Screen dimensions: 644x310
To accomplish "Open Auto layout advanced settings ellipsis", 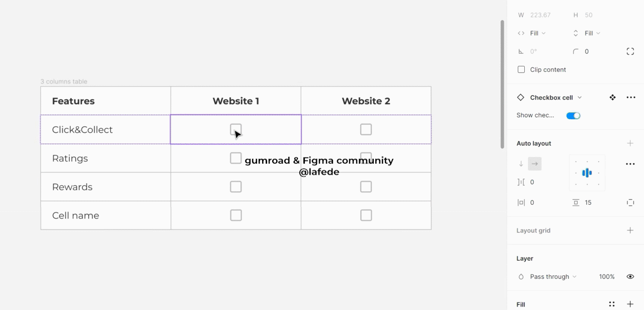I will pyautogui.click(x=630, y=164).
